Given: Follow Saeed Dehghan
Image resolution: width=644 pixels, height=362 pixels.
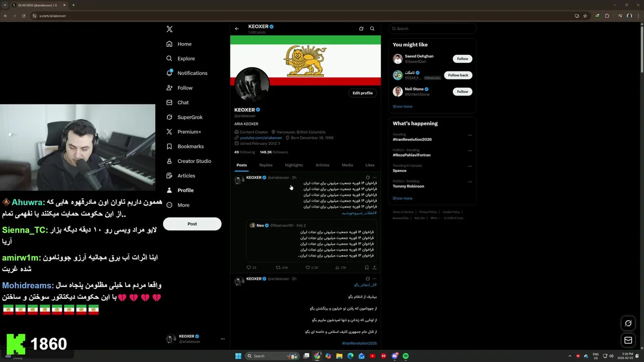Looking at the screenshot, I should coord(462,59).
